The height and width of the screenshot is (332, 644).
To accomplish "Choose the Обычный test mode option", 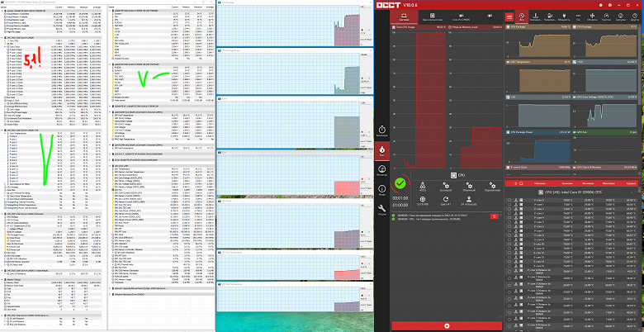I will [x=469, y=187].
